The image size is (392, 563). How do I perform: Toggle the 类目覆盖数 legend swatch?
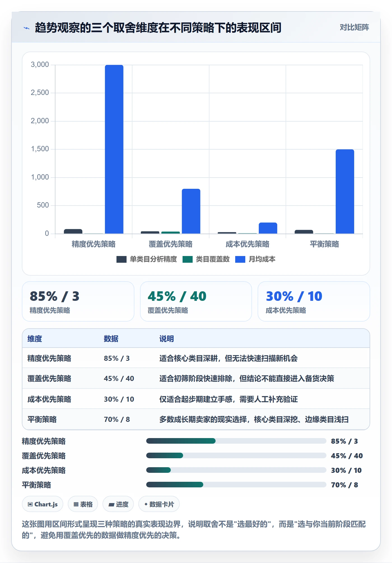coord(188,259)
